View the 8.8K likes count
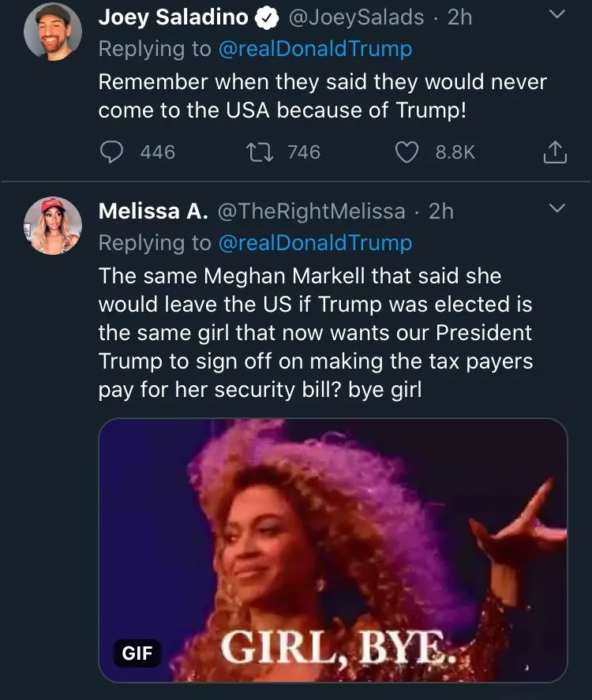 click(455, 152)
